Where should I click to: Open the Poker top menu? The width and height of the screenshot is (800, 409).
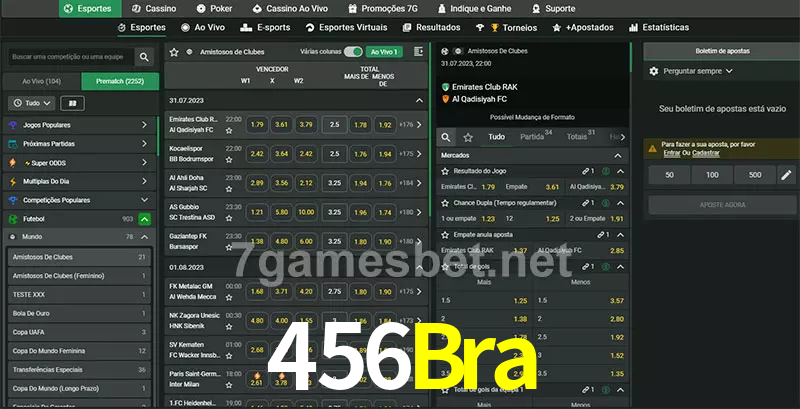(x=215, y=9)
